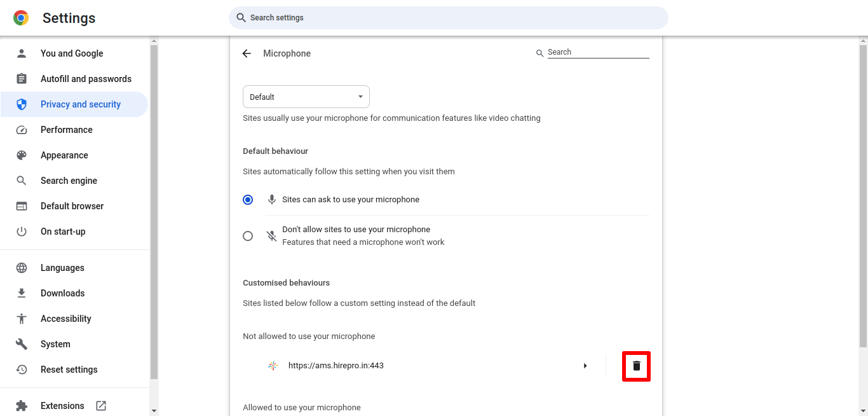Click the palette Appearance icon
The height and width of the screenshot is (416, 868).
pos(22,155)
